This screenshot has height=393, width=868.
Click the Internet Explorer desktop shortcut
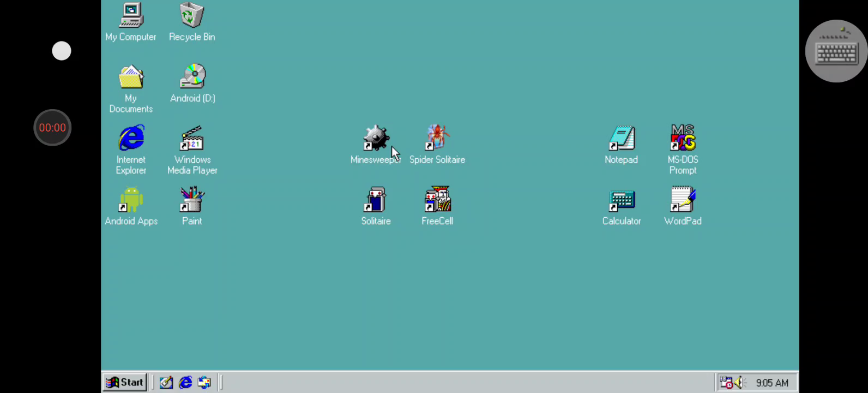(131, 139)
